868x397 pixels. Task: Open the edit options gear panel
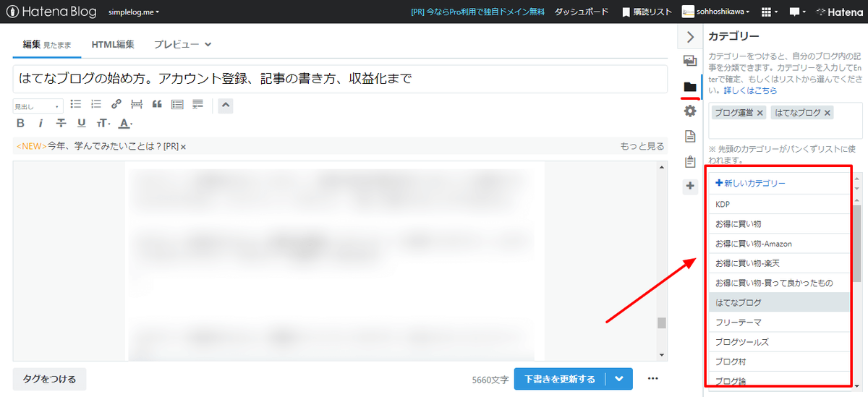point(690,111)
